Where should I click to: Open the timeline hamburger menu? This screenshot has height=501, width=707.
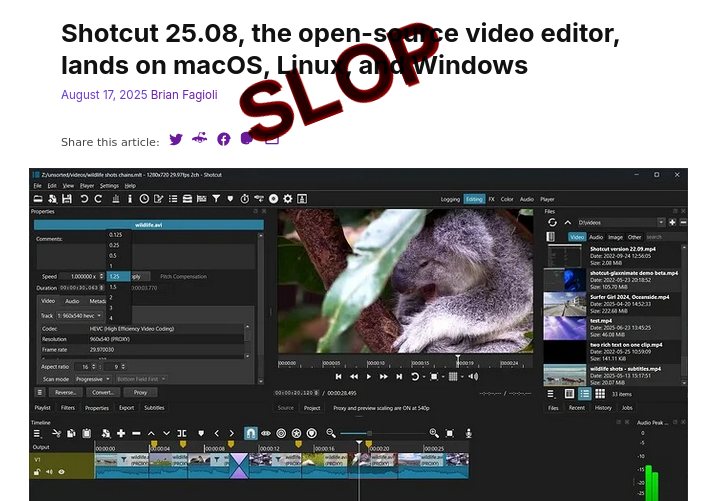pos(37,433)
